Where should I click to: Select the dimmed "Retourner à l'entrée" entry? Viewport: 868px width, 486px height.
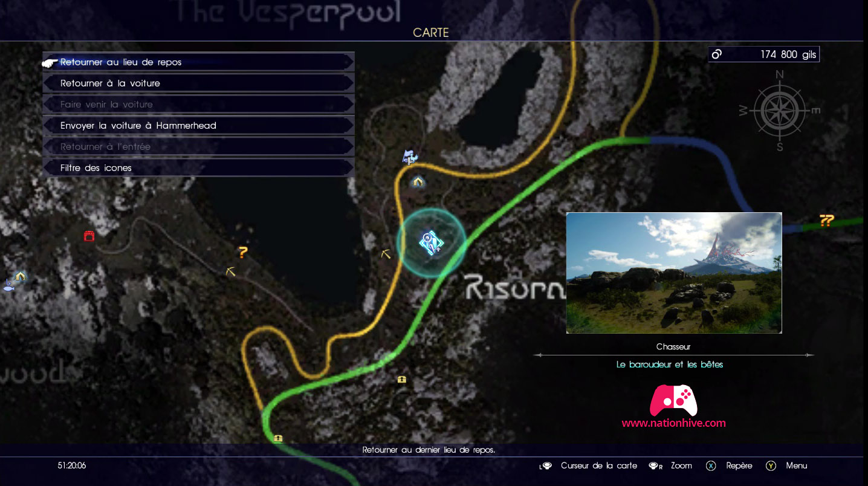click(198, 146)
